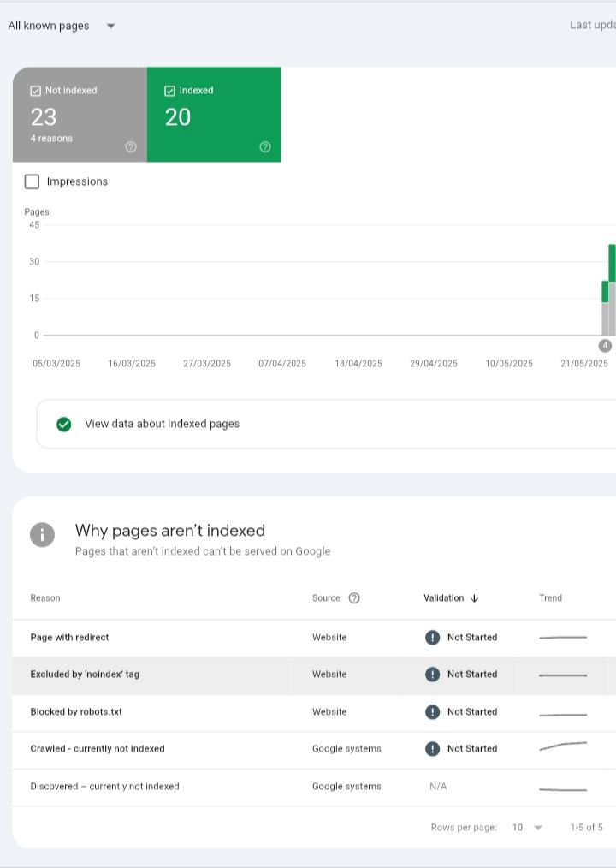
Task: Click the Crawled row trend sparkline
Action: pos(563,746)
